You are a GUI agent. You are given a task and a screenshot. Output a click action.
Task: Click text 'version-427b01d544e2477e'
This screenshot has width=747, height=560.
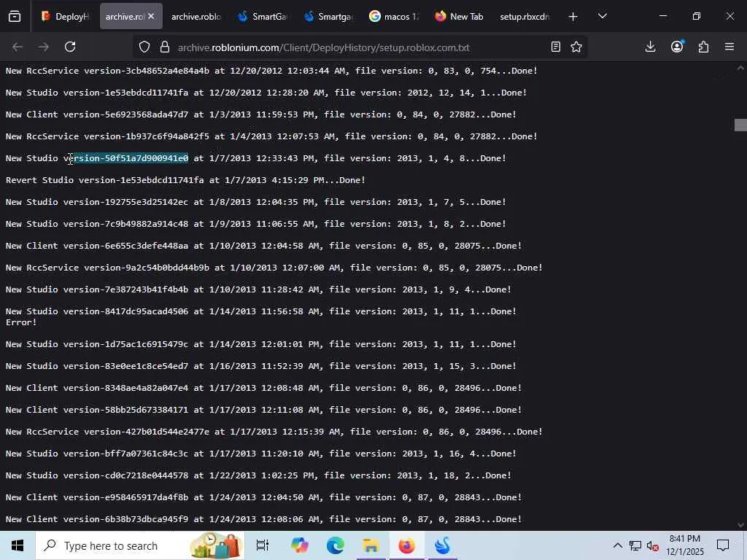pos(147,432)
